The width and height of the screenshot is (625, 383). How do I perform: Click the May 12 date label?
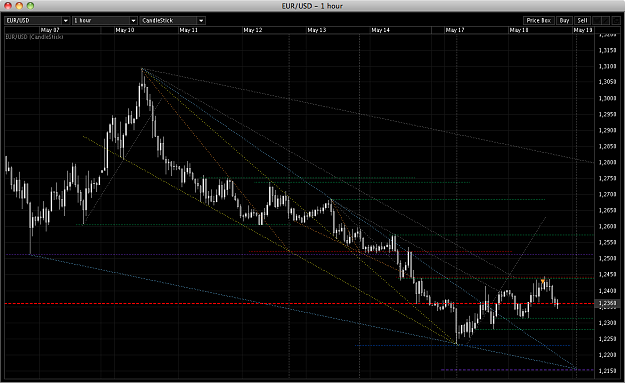pos(253,30)
